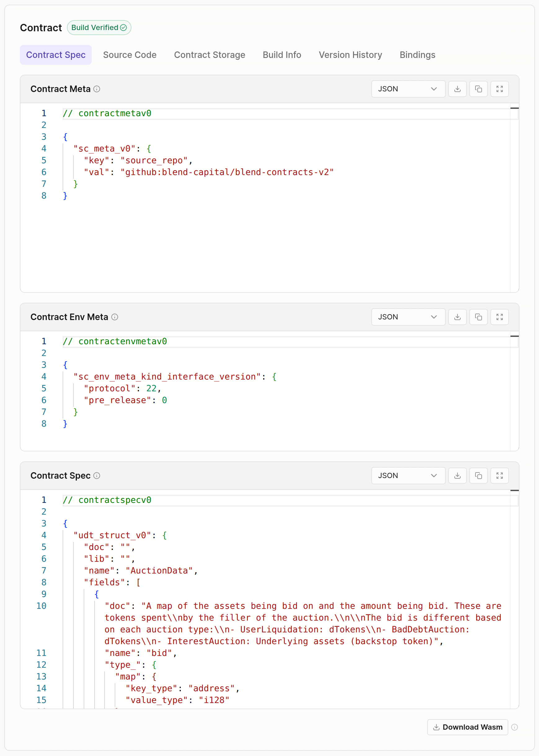Download the Contract Meta JSON

coord(457,89)
